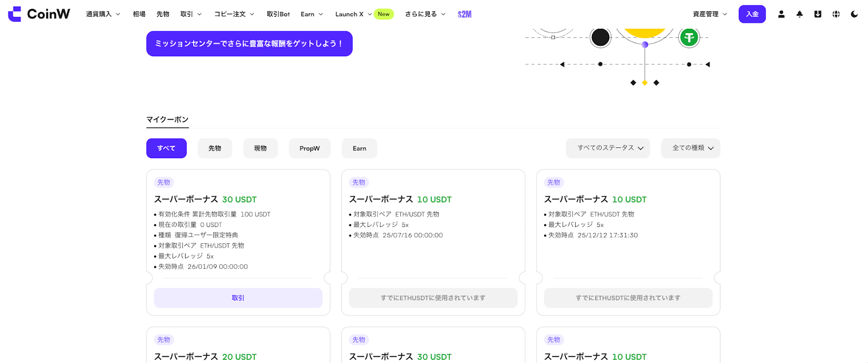The width and height of the screenshot is (868, 363).
Task: Select the Earn coupon filter tab
Action: [359, 148]
